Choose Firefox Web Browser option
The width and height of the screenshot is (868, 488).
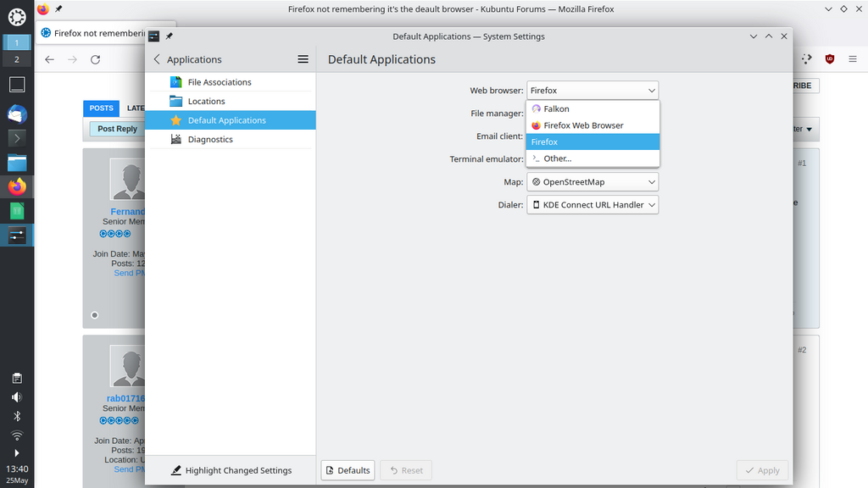tap(583, 125)
